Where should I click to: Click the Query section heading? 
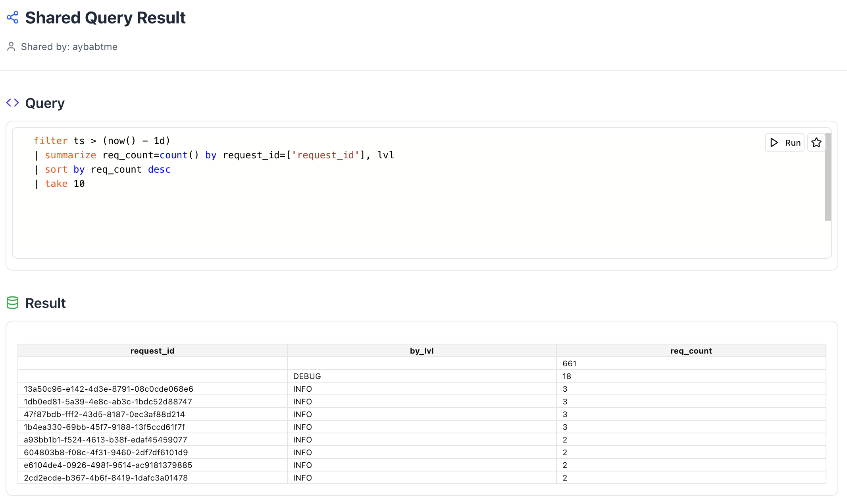tap(45, 103)
